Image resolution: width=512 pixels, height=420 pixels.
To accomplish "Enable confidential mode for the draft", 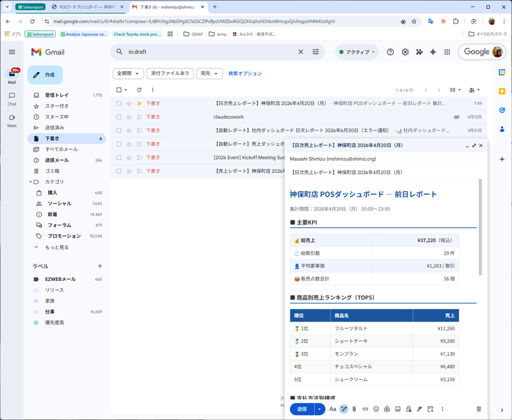I will tap(408, 409).
